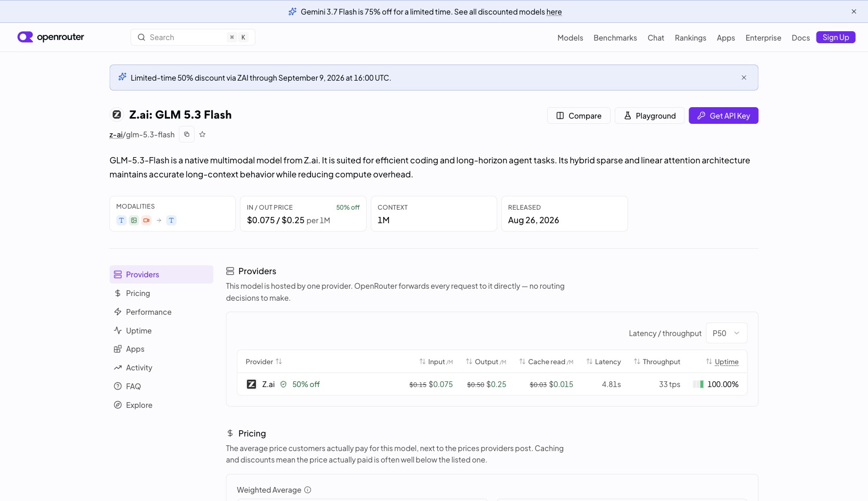Select Providers in the sidebar

tap(161, 274)
